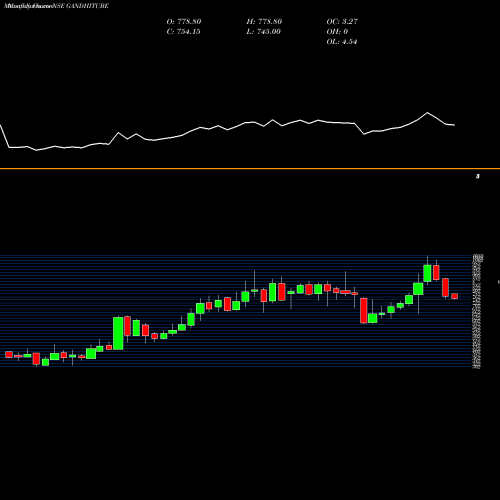Click the '5' label below the orange line
500x500 pixels.
[x=478, y=176]
